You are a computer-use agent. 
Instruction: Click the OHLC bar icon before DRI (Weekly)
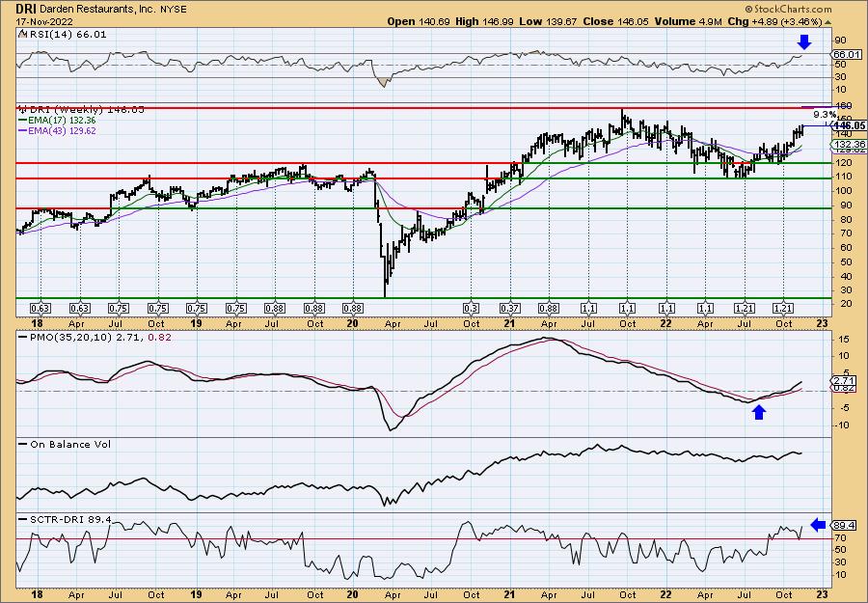(22, 109)
